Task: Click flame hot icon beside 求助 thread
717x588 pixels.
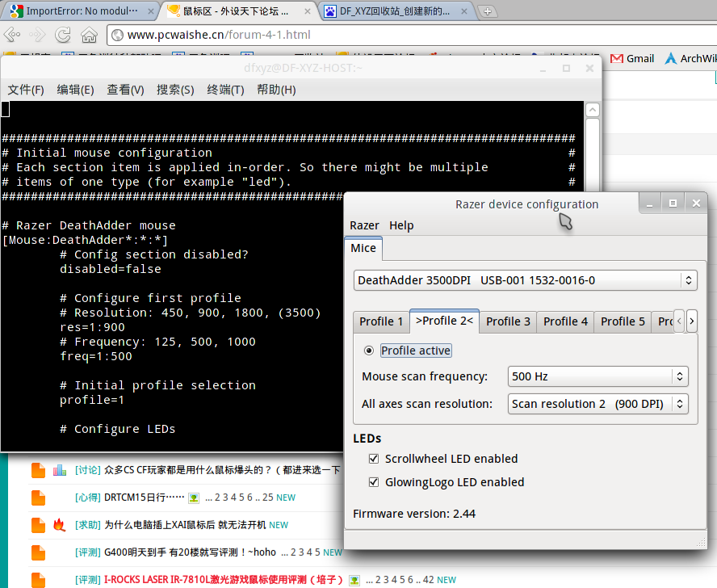Action: point(60,525)
